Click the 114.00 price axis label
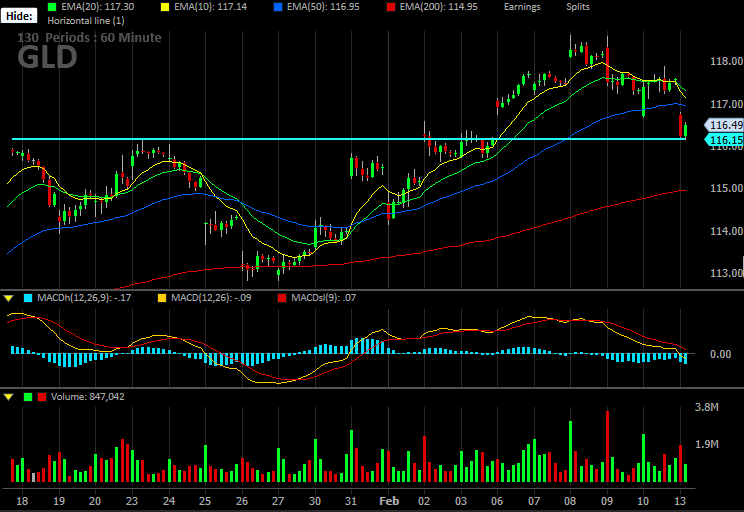 (x=726, y=231)
